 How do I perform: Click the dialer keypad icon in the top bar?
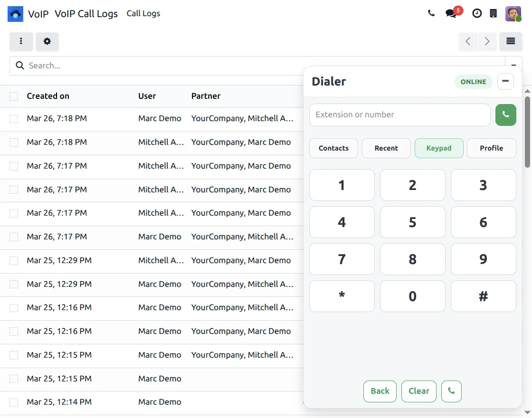[494, 13]
